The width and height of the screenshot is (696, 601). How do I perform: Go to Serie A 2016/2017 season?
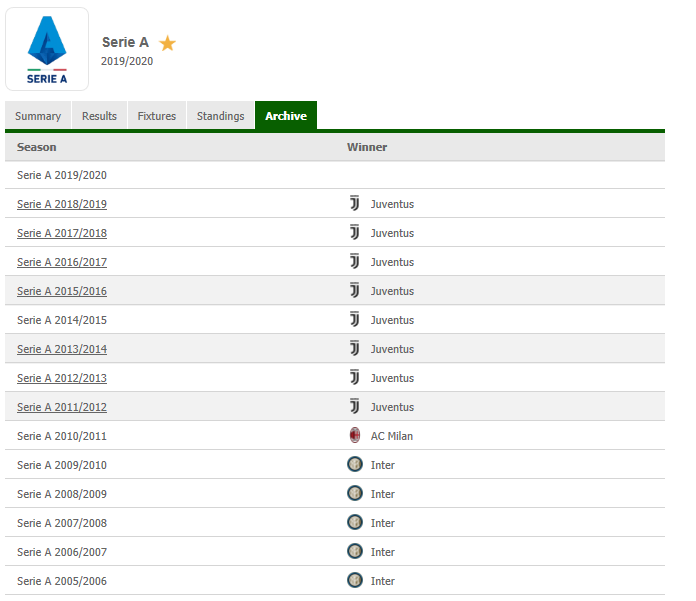pyautogui.click(x=62, y=262)
